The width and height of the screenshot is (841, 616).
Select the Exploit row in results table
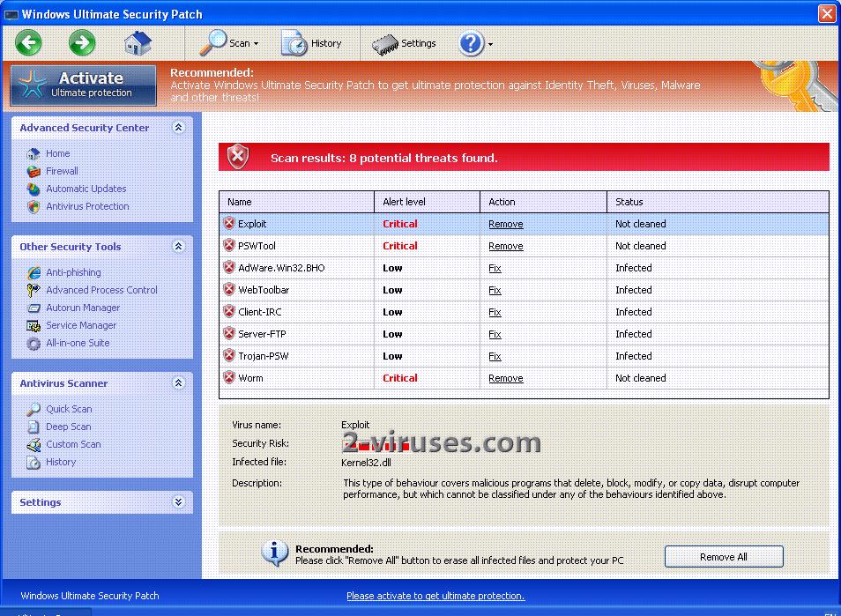coord(300,225)
